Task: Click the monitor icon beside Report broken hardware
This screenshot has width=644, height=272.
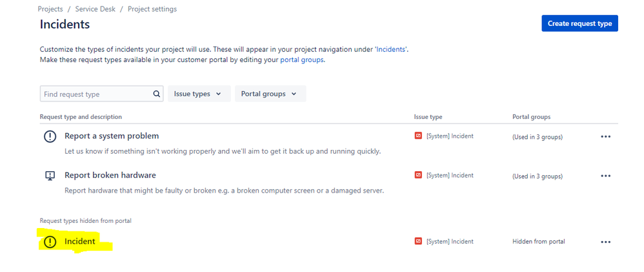Action: tap(50, 176)
